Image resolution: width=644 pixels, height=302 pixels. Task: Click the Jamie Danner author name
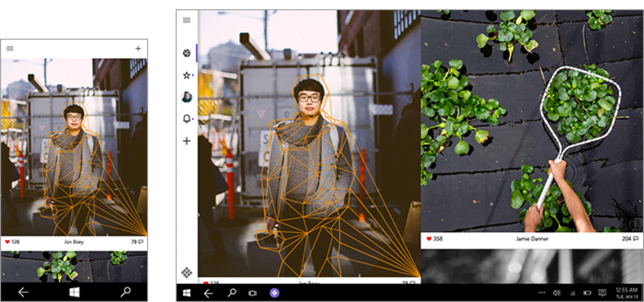tap(533, 238)
